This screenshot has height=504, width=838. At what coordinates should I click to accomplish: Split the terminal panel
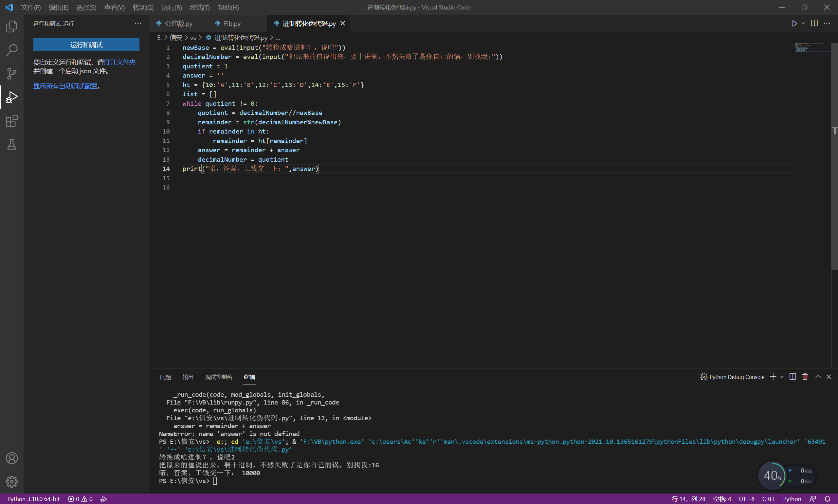792,377
